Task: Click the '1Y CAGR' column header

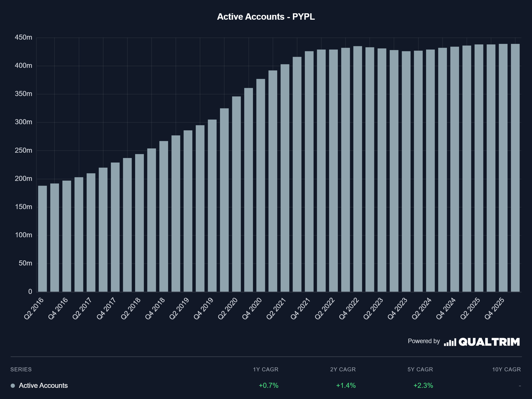Action: pyautogui.click(x=265, y=369)
